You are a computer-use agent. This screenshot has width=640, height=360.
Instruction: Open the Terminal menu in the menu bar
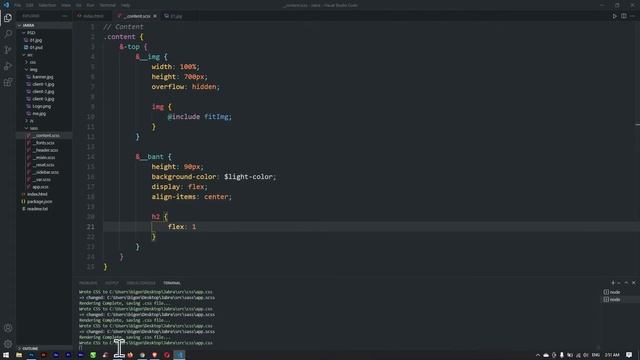point(108,5)
